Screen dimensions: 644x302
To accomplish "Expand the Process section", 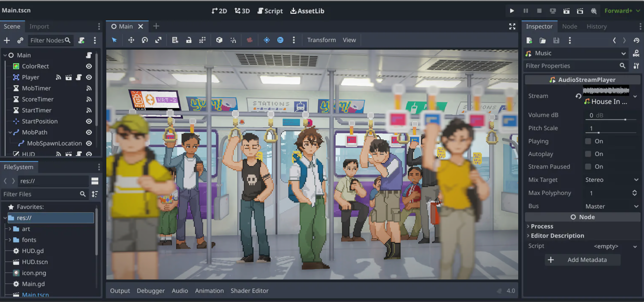I will (x=541, y=226).
